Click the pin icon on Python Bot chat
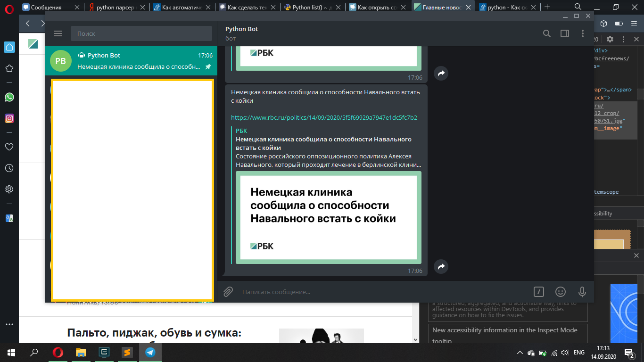Screen dimensions: 644x362 click(x=208, y=67)
